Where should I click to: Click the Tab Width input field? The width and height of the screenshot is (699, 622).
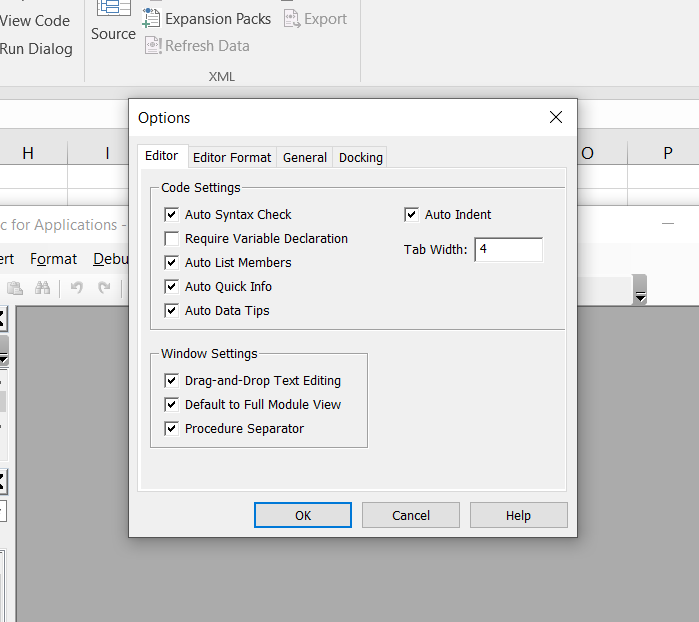tap(509, 249)
